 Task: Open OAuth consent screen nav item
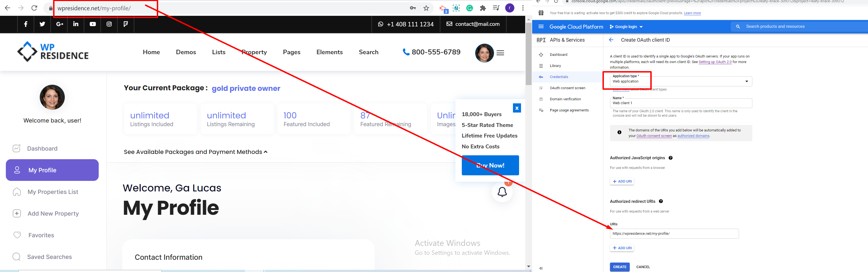(568, 88)
